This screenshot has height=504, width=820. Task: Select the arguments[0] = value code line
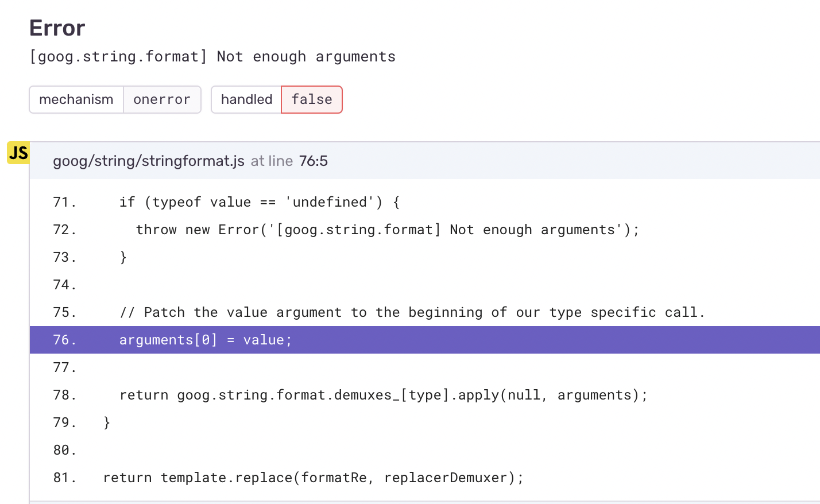(205, 340)
